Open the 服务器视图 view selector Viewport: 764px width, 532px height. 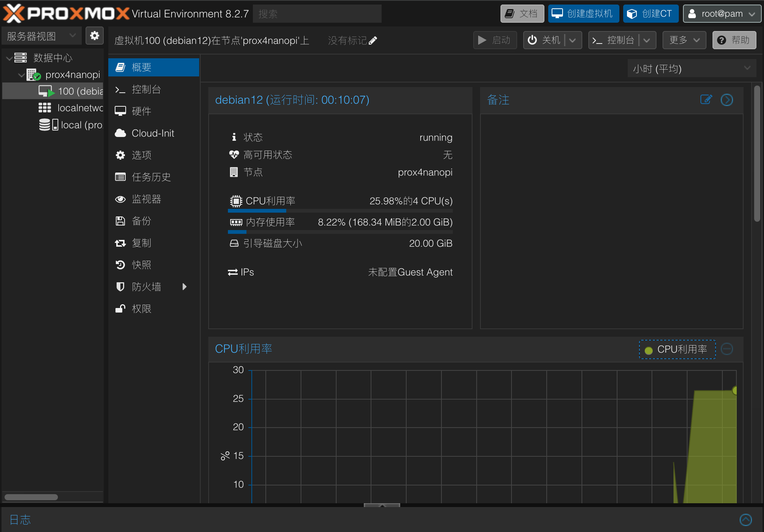(x=42, y=36)
